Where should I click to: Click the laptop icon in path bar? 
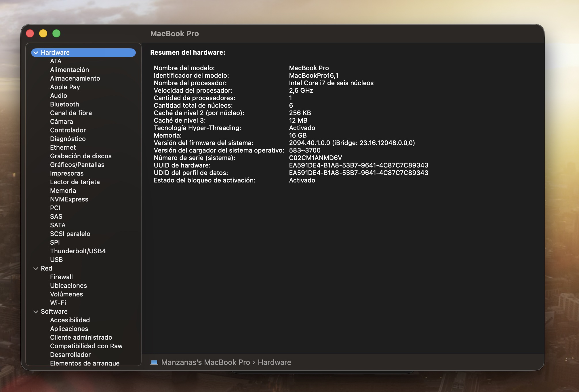point(154,362)
